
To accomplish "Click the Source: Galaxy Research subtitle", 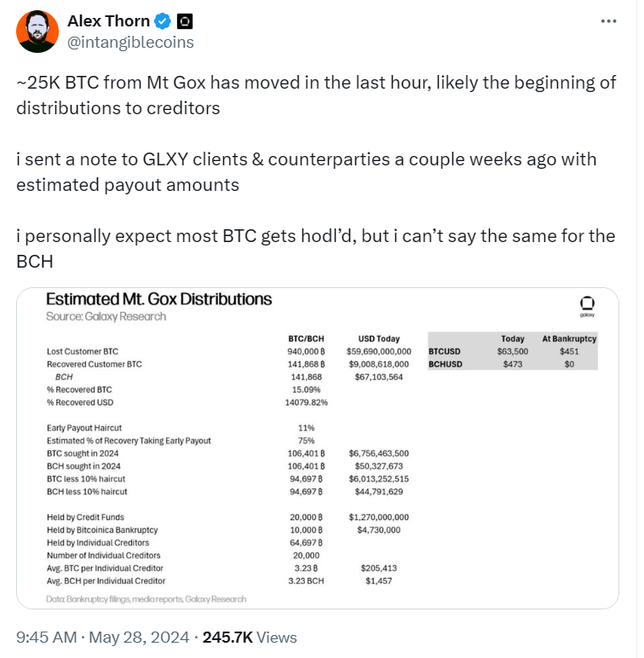I will coord(106,316).
